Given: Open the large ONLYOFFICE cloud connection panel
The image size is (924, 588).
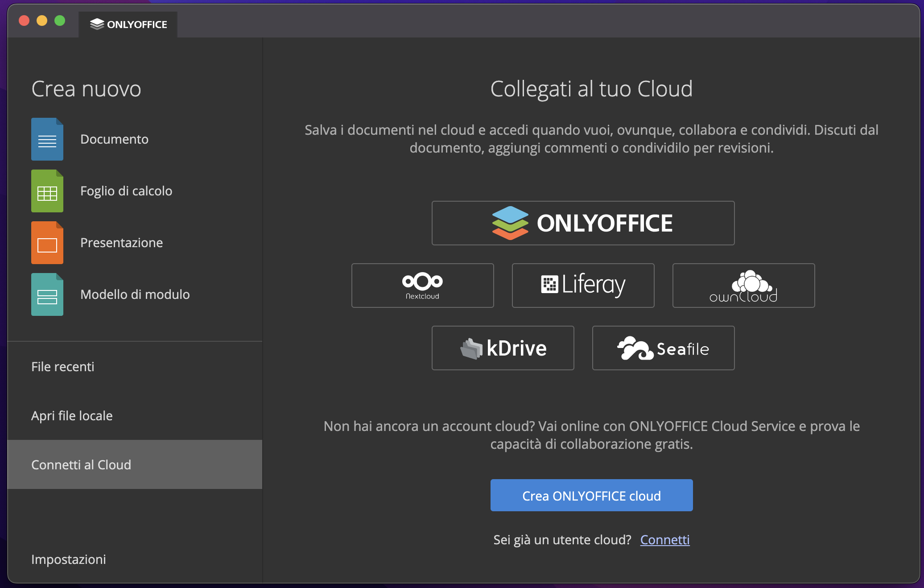Looking at the screenshot, I should pos(583,223).
